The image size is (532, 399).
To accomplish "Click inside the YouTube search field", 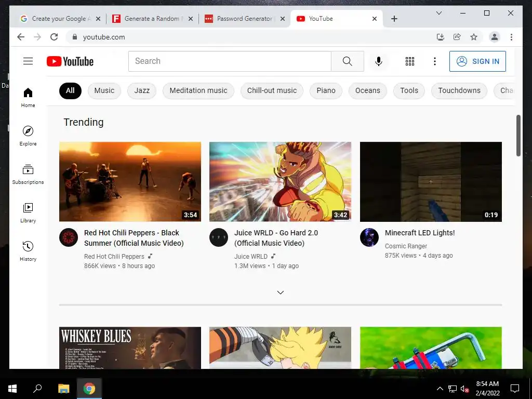I will click(230, 61).
